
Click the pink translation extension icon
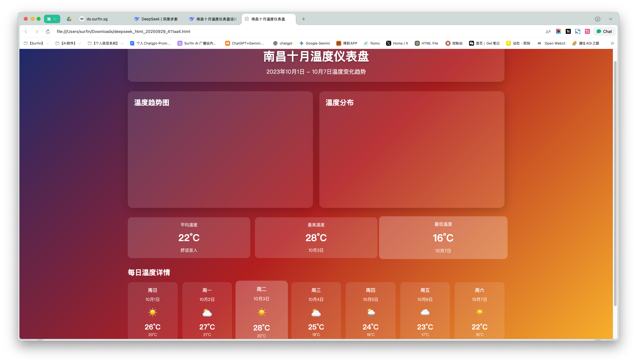[x=587, y=32]
